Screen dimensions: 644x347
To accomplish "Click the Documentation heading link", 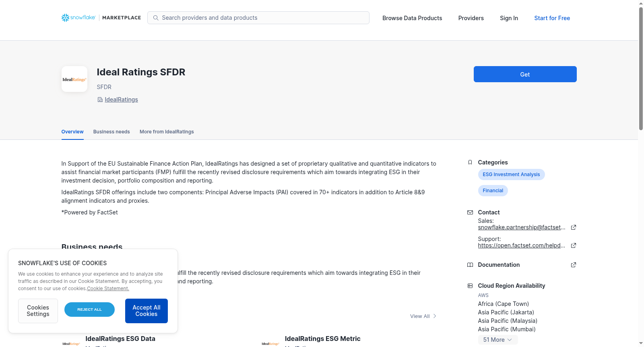I will [499, 265].
